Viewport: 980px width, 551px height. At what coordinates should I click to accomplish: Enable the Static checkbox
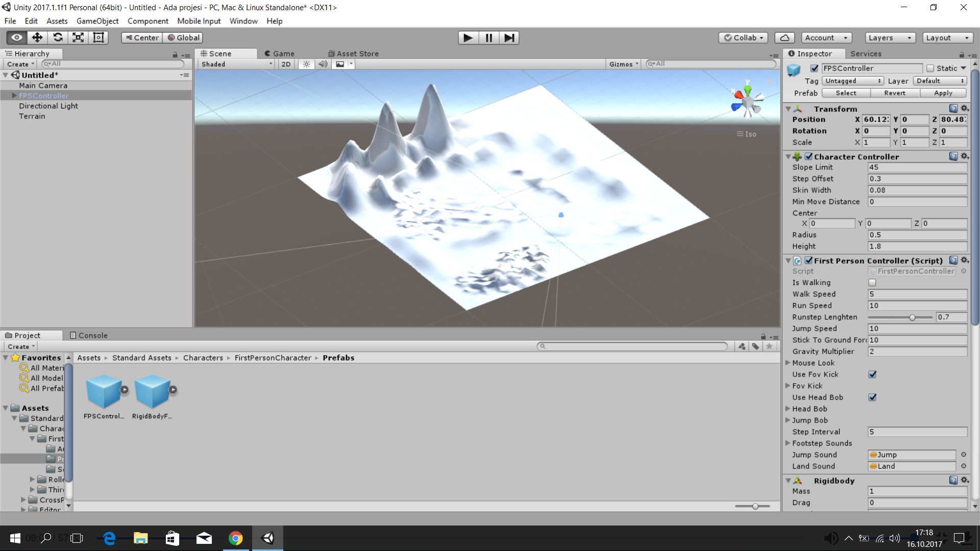[x=930, y=68]
